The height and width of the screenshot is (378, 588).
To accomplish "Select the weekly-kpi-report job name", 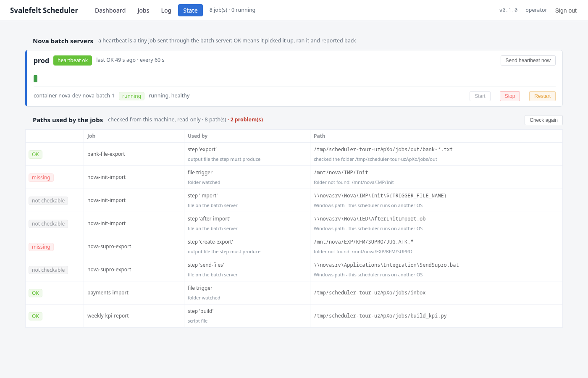I will point(108,316).
